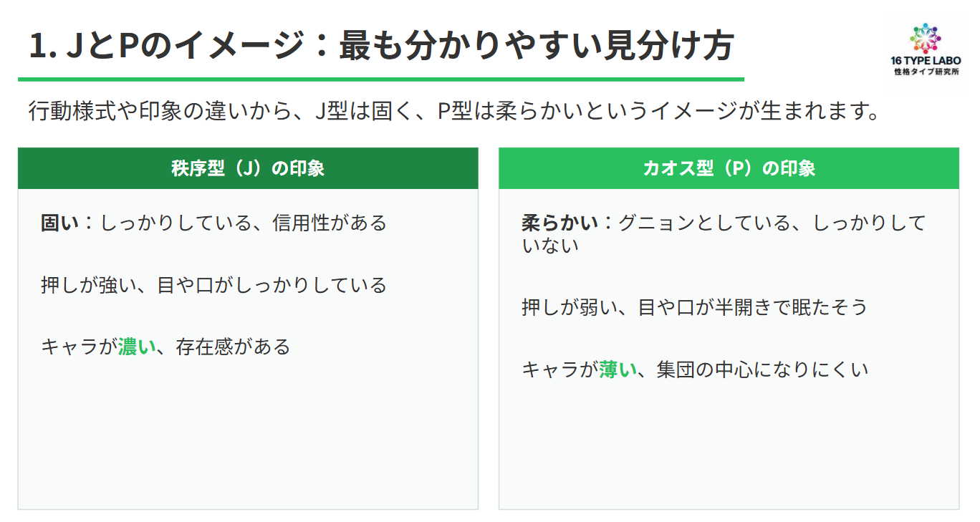Click the green underline below the title

[381, 79]
